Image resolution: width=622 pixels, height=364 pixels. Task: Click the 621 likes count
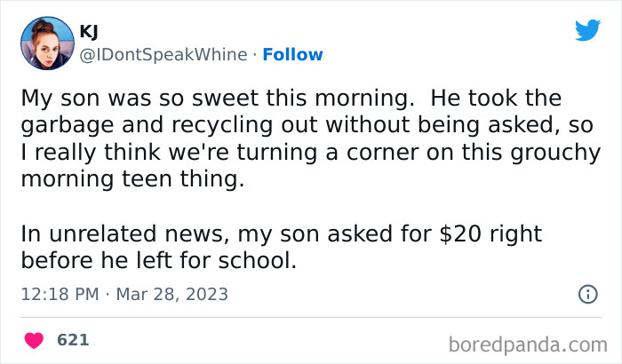pyautogui.click(x=73, y=340)
